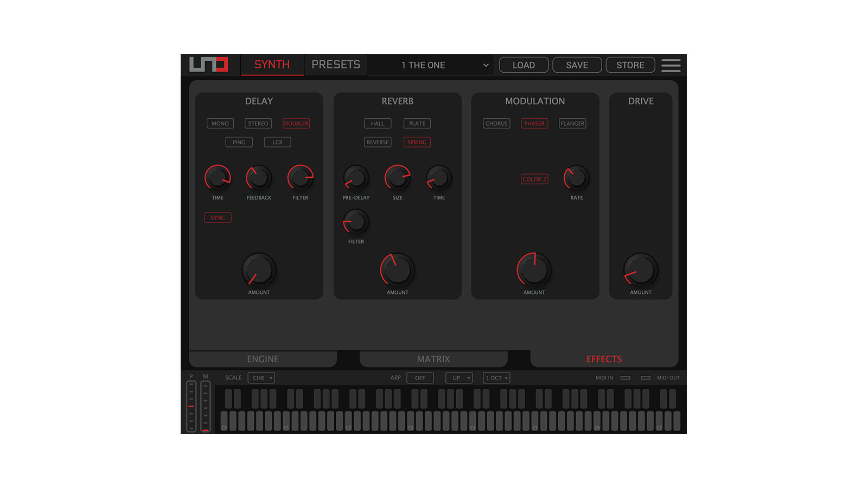Click the Drive Amount knob

pyautogui.click(x=641, y=270)
